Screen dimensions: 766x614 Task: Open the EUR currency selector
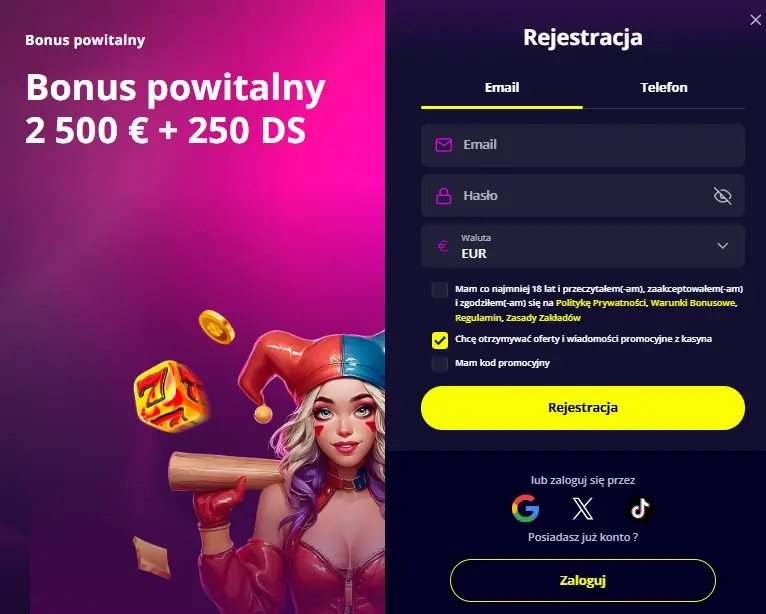583,246
